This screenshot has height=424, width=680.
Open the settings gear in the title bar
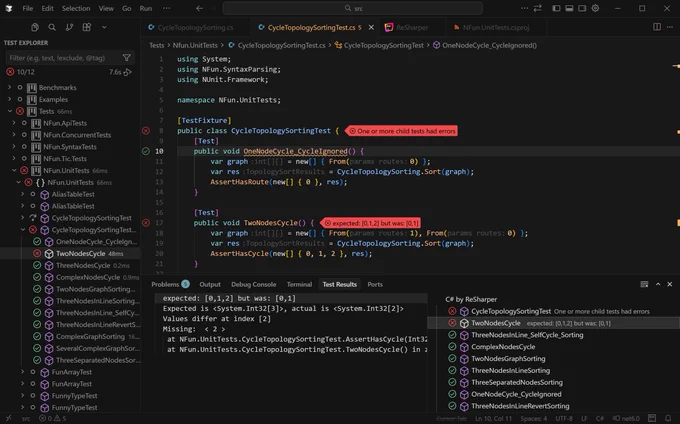pyautogui.click(x=595, y=8)
